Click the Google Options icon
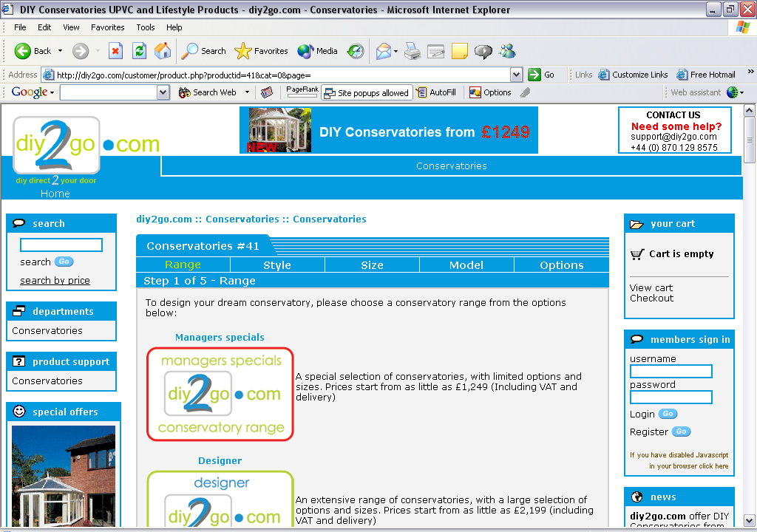The image size is (757, 532). point(475,92)
